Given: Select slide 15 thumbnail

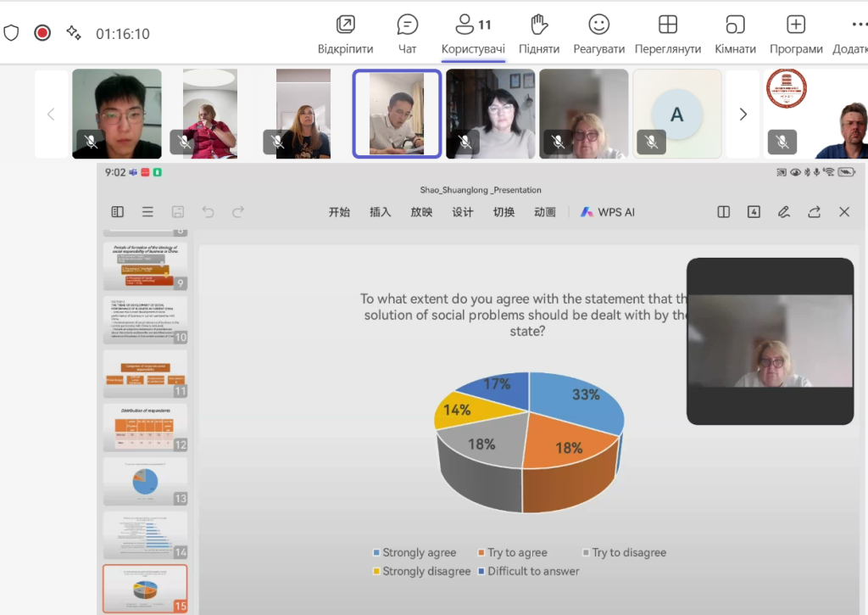Looking at the screenshot, I should click(145, 589).
